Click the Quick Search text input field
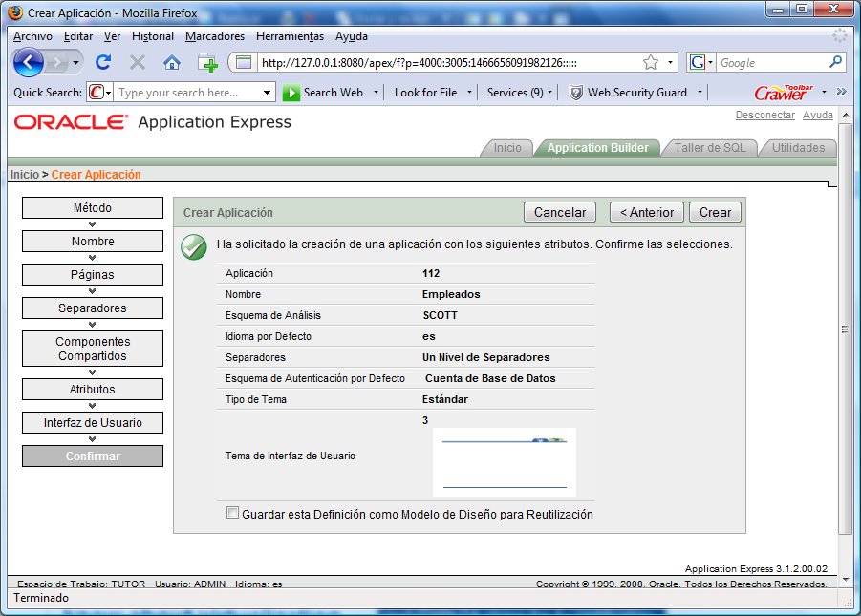This screenshot has width=861, height=616. 188,93
